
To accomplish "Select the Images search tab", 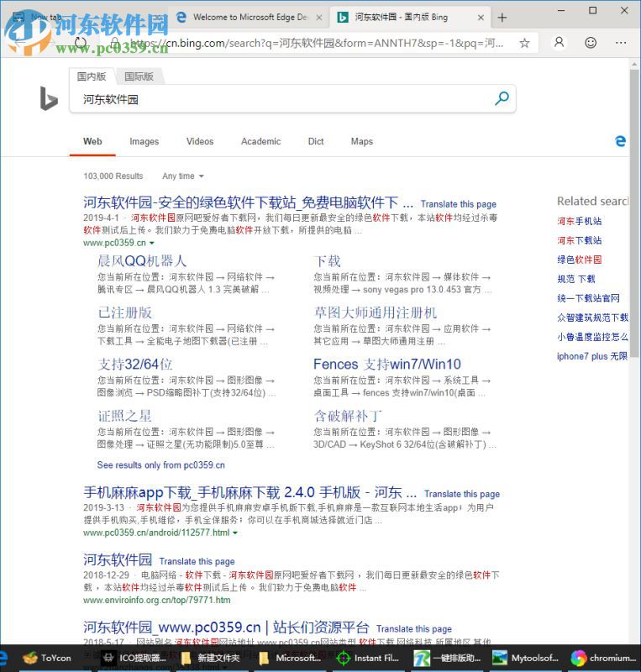I will (144, 141).
